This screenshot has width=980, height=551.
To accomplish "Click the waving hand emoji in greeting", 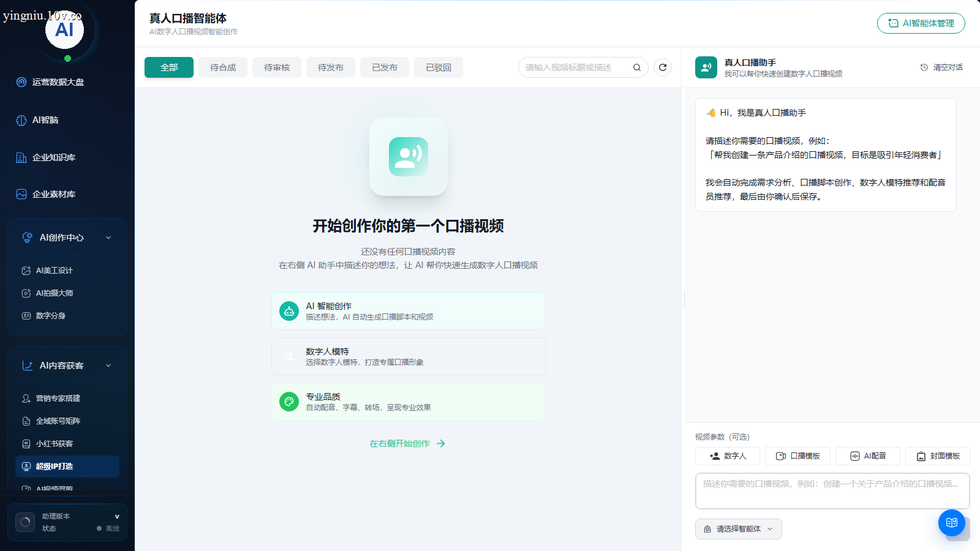I will coord(711,113).
